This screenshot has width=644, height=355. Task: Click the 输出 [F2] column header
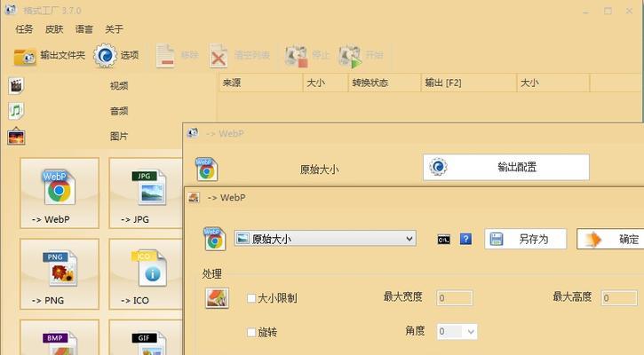click(469, 83)
